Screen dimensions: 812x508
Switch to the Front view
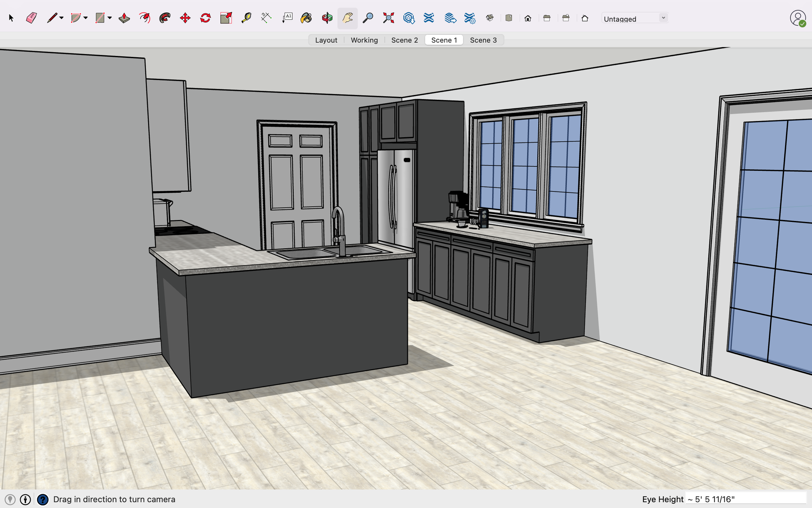pyautogui.click(x=528, y=18)
